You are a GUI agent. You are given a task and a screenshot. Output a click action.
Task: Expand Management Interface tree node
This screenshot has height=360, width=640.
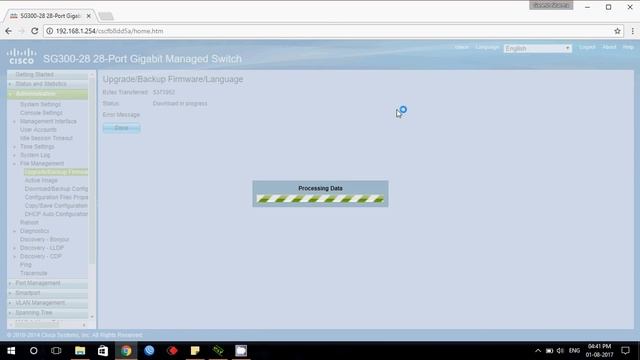15,122
